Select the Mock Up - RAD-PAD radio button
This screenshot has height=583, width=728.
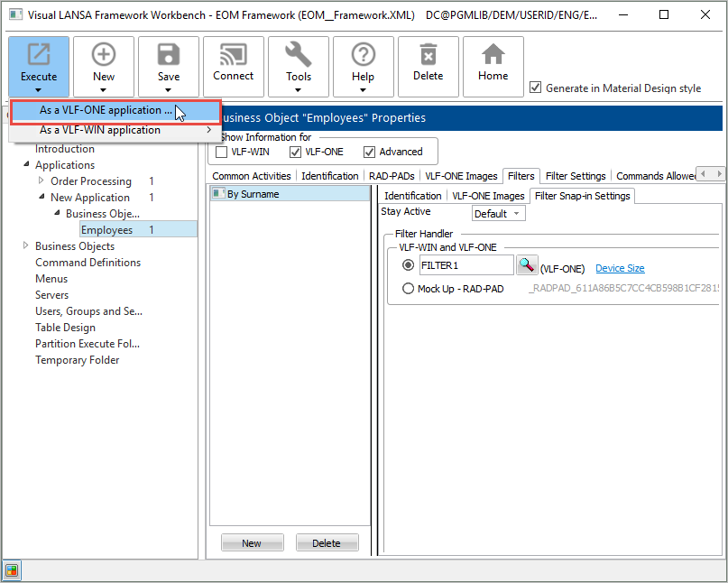[x=408, y=289]
